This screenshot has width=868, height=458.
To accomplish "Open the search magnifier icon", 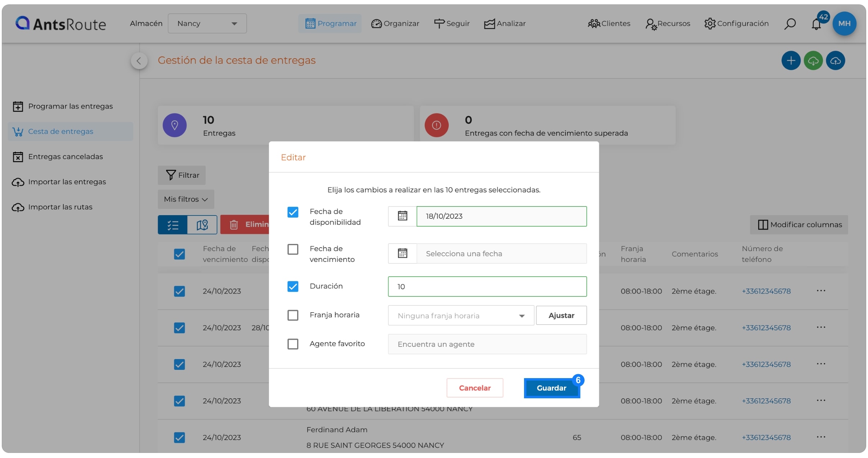I will (x=790, y=24).
